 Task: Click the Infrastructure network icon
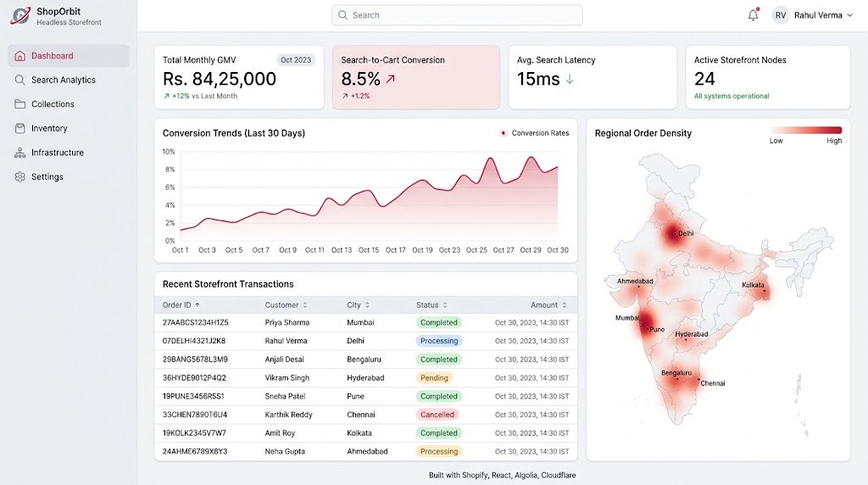(20, 153)
